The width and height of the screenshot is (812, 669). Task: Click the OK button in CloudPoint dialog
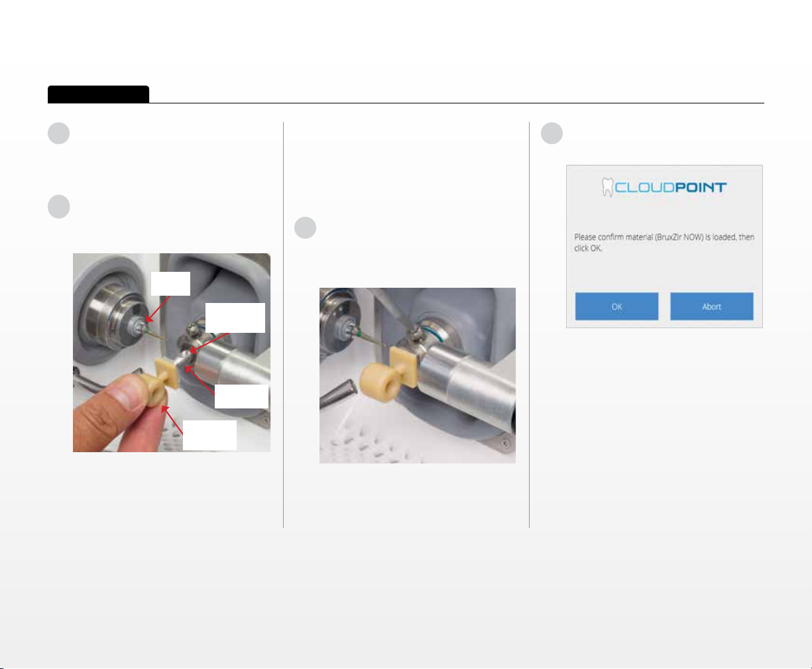coord(616,306)
